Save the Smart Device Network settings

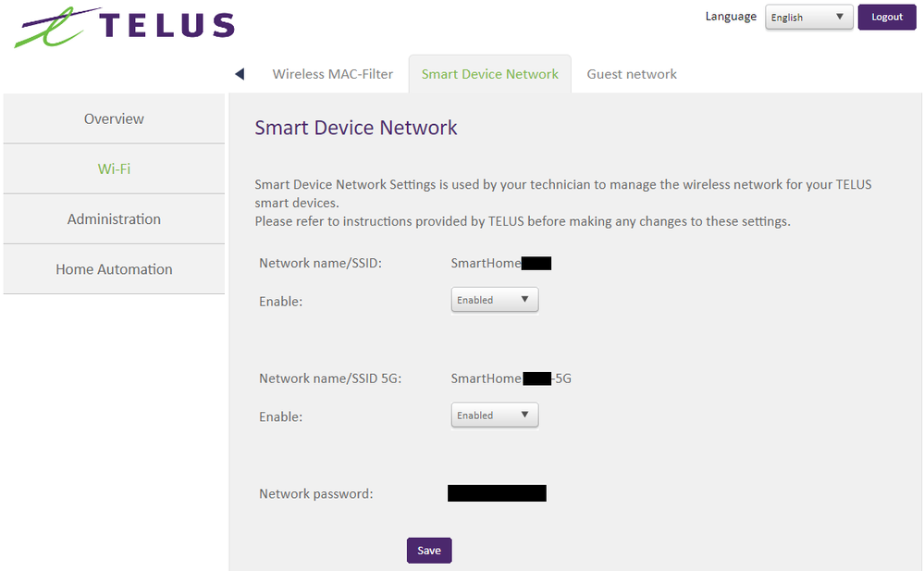click(428, 551)
